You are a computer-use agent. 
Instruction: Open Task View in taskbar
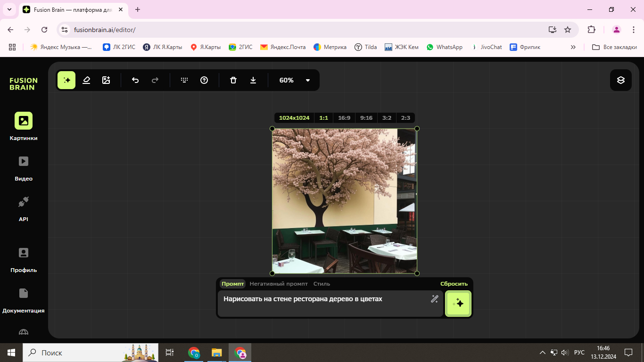pyautogui.click(x=170, y=353)
